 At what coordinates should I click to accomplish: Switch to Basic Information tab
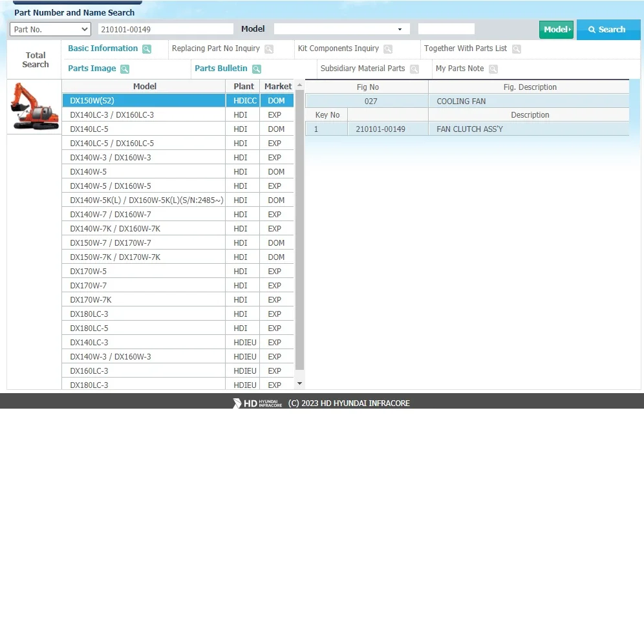(x=103, y=48)
